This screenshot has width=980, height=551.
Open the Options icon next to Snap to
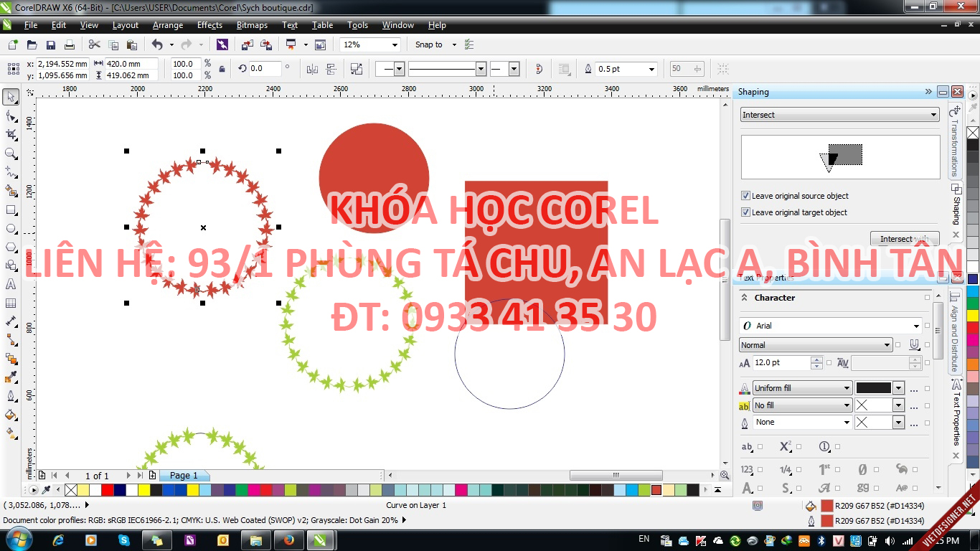(x=470, y=44)
